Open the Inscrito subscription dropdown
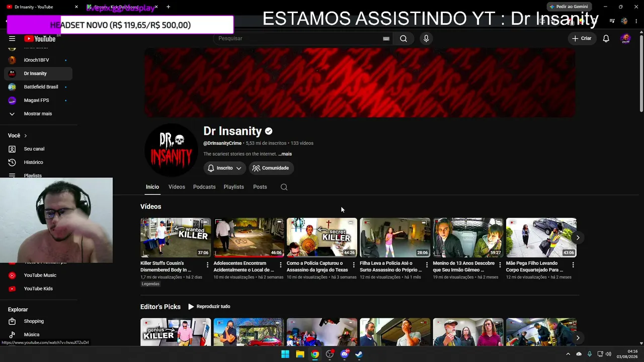Image resolution: width=644 pixels, height=362 pixels. [224, 168]
